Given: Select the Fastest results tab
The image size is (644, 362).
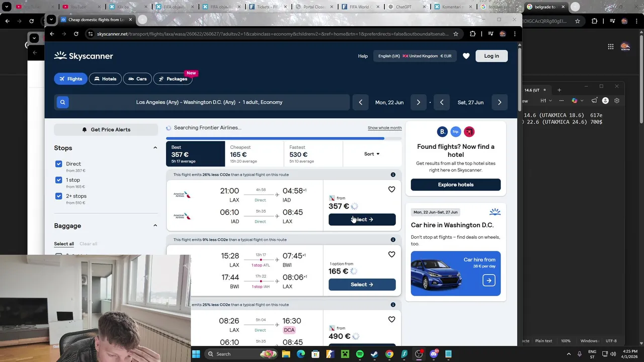Looking at the screenshot, I should point(313,154).
